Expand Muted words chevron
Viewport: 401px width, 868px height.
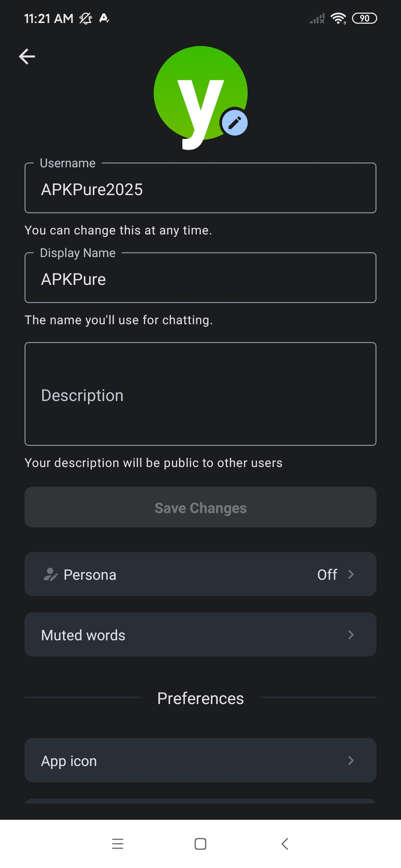coord(351,635)
